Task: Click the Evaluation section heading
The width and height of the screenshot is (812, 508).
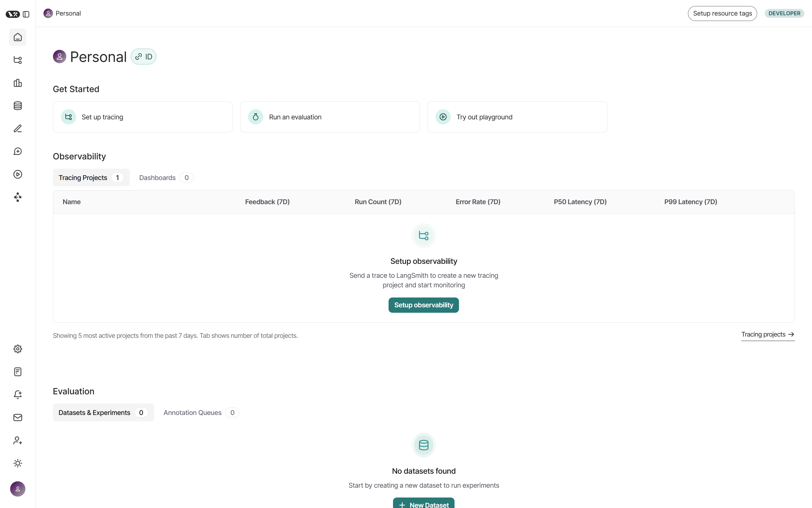Action: [74, 391]
